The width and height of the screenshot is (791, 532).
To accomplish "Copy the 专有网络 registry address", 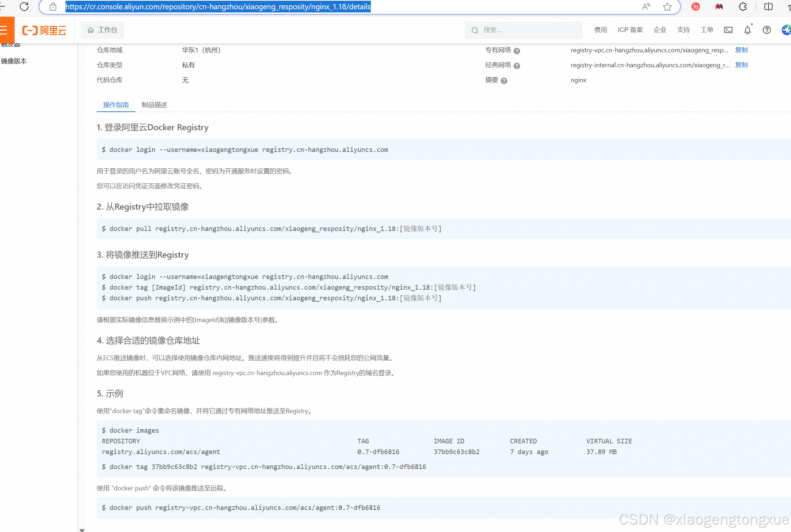I will pos(741,50).
